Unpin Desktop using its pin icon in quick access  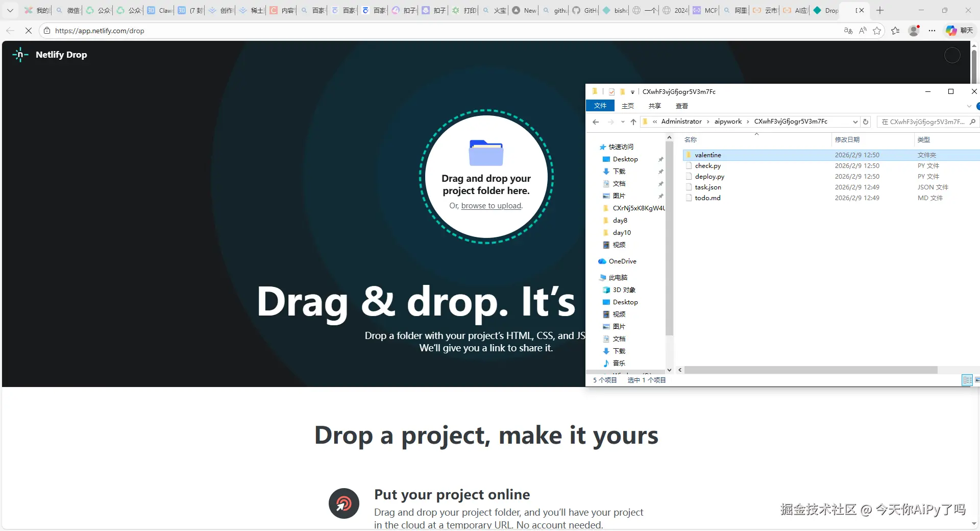(x=661, y=159)
